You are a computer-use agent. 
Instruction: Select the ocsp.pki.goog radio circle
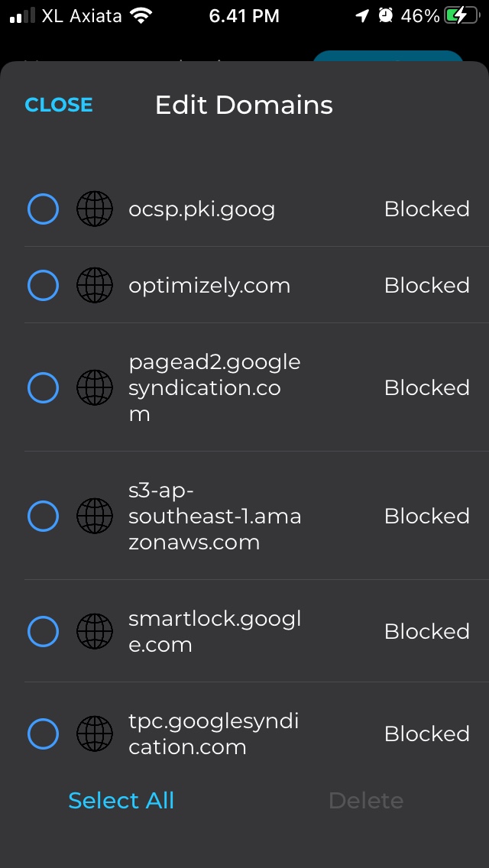43,209
